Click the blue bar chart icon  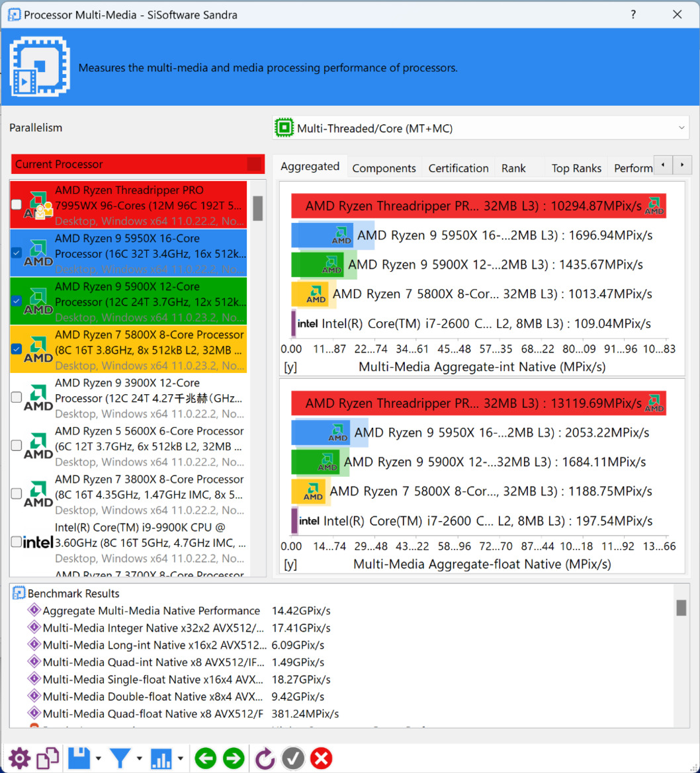(161, 758)
